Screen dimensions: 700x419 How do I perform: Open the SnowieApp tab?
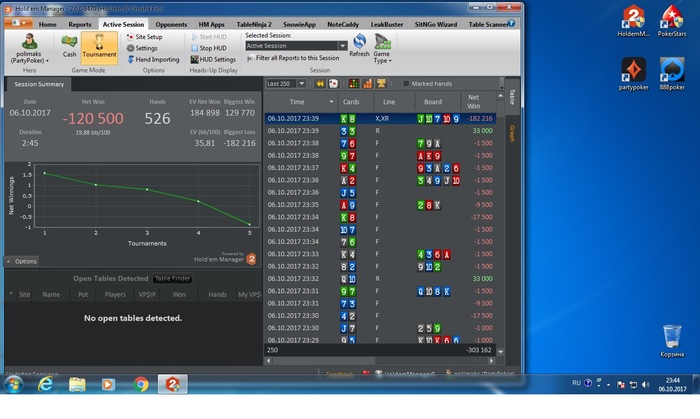tap(299, 25)
